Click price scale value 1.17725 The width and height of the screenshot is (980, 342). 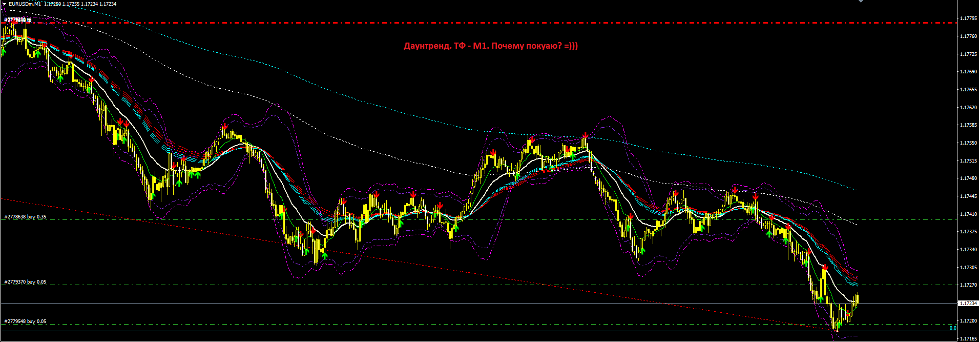click(x=967, y=54)
